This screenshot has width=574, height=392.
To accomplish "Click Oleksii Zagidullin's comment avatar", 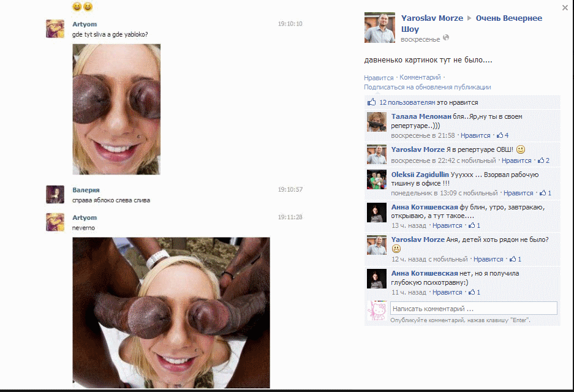I will click(x=376, y=179).
